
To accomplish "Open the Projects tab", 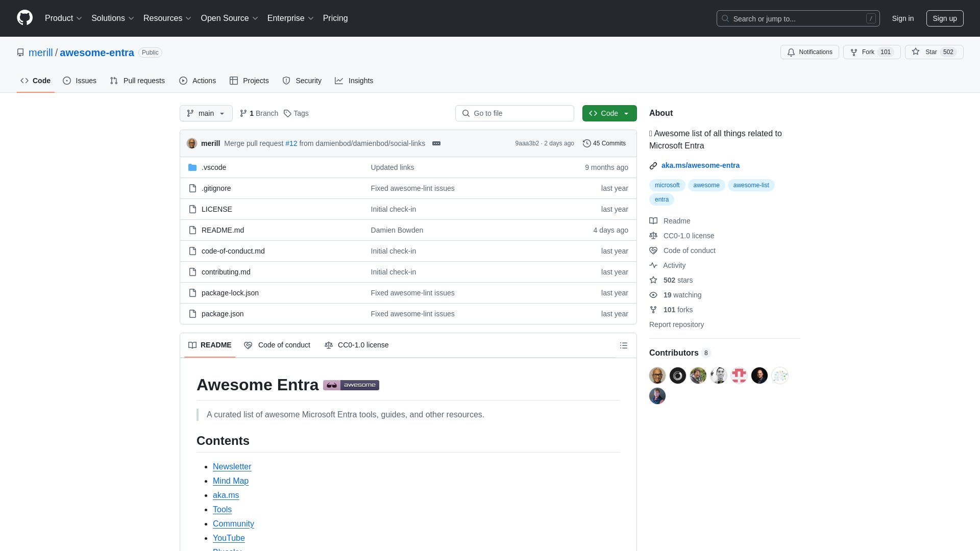I will (x=249, y=81).
